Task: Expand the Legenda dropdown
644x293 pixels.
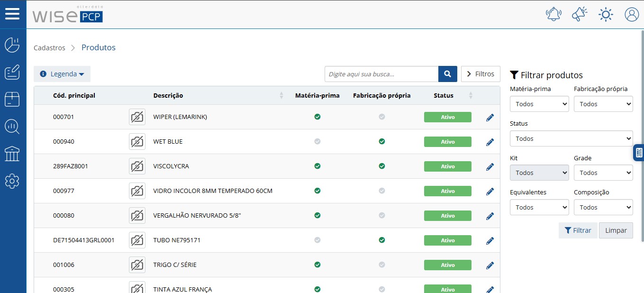Action: [x=62, y=74]
